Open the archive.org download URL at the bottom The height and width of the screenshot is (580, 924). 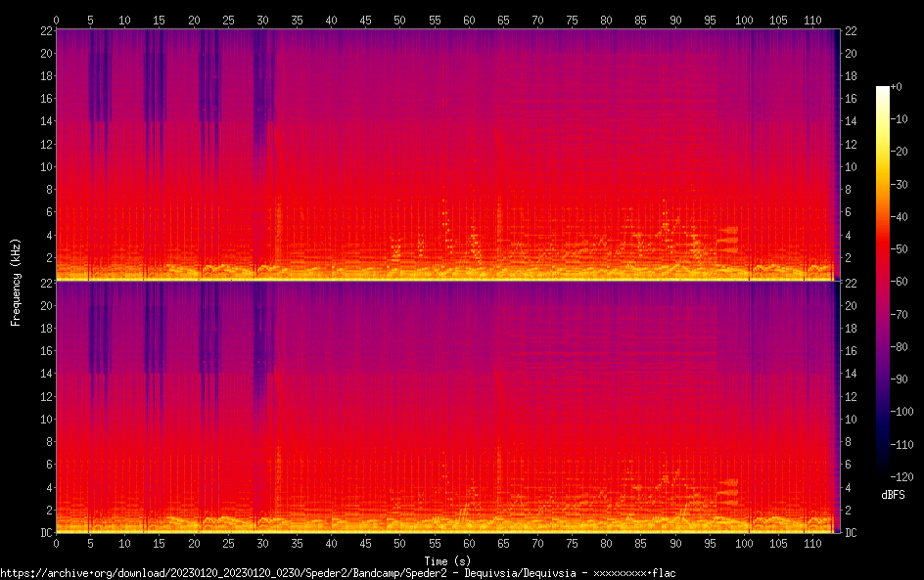tap(338, 572)
